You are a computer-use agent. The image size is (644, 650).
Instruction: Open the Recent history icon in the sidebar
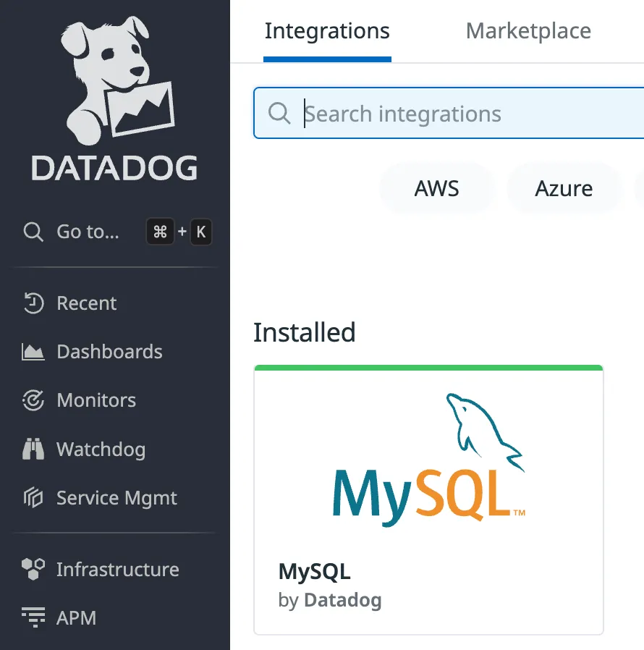[x=33, y=303]
